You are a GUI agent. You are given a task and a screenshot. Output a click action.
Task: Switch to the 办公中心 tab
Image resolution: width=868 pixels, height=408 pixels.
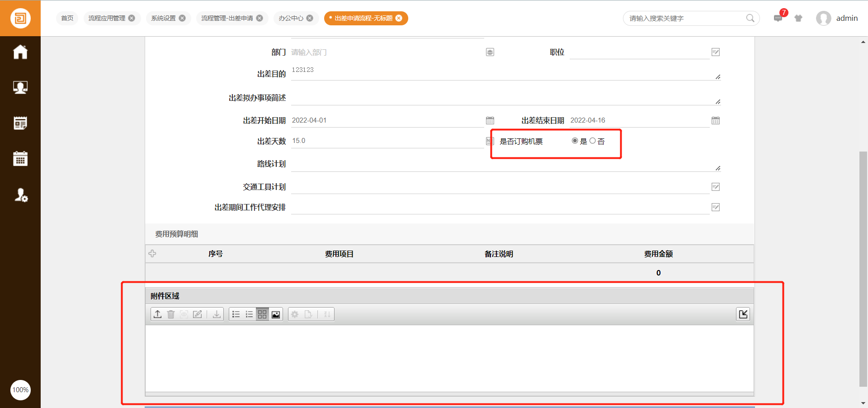(291, 18)
